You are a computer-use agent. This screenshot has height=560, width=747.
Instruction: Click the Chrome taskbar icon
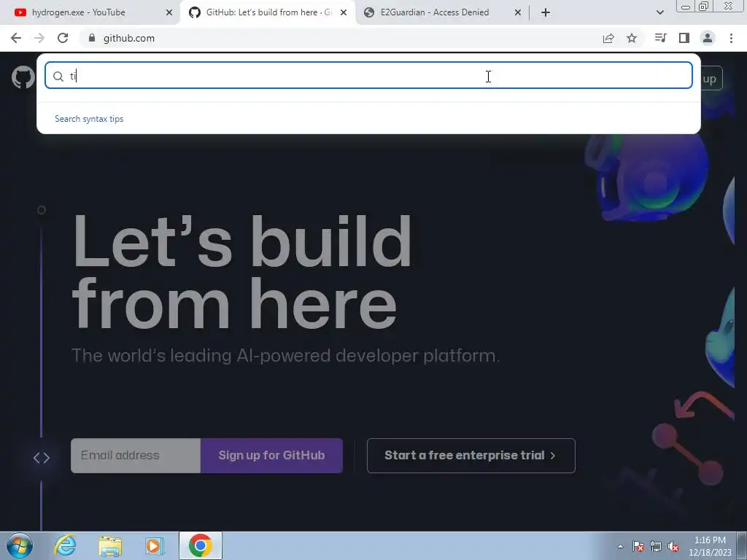[x=201, y=545]
